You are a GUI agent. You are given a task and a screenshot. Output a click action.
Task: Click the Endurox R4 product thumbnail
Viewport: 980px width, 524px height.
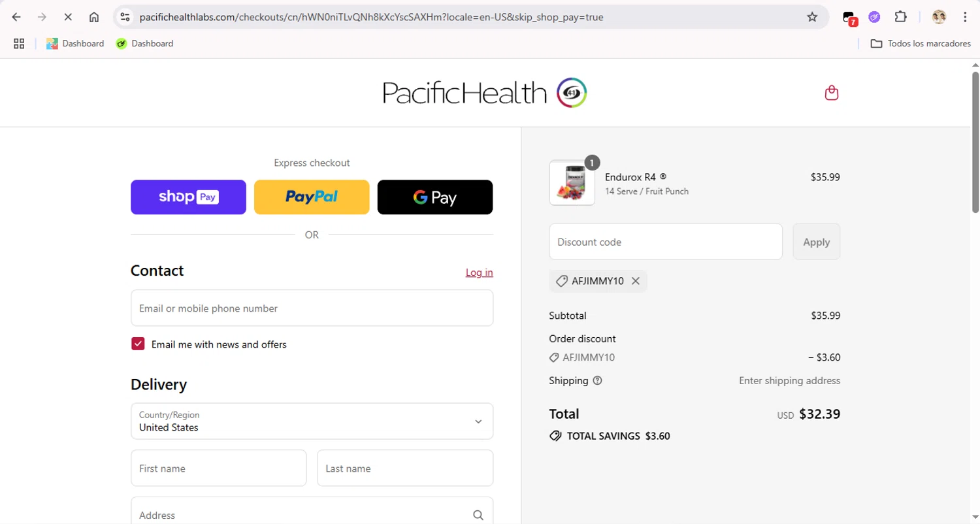point(572,183)
